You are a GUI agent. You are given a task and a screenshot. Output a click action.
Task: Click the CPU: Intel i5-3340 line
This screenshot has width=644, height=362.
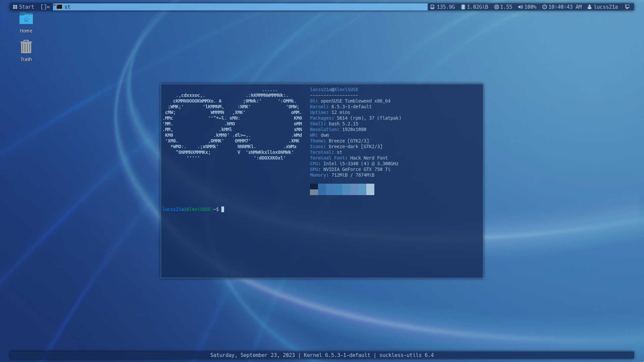coord(354,164)
